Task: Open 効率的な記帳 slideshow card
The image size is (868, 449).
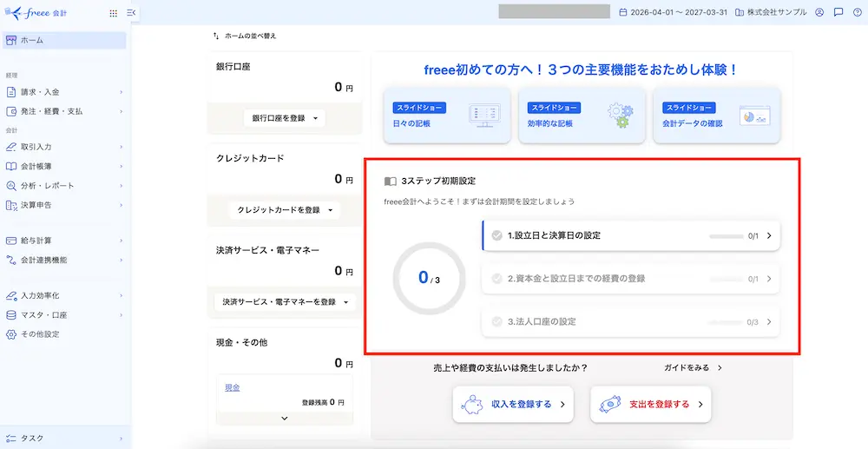Action: click(x=582, y=116)
